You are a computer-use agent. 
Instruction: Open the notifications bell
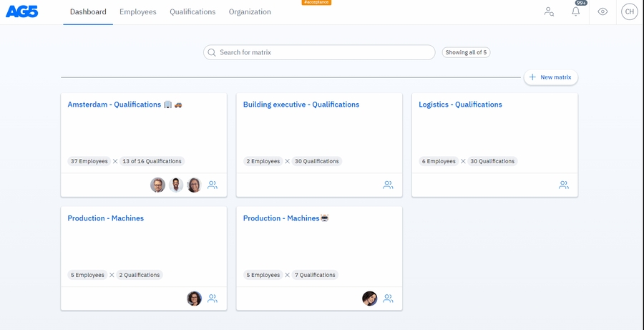pos(575,11)
